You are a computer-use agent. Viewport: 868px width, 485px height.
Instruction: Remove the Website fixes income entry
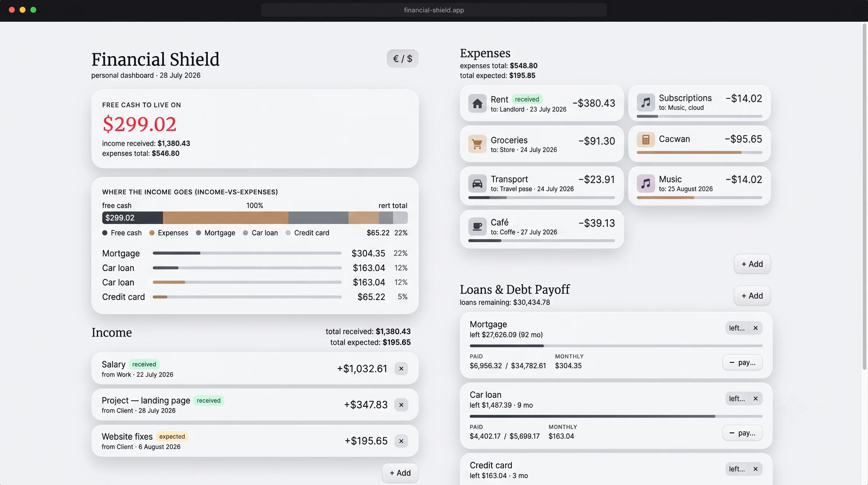(x=401, y=441)
